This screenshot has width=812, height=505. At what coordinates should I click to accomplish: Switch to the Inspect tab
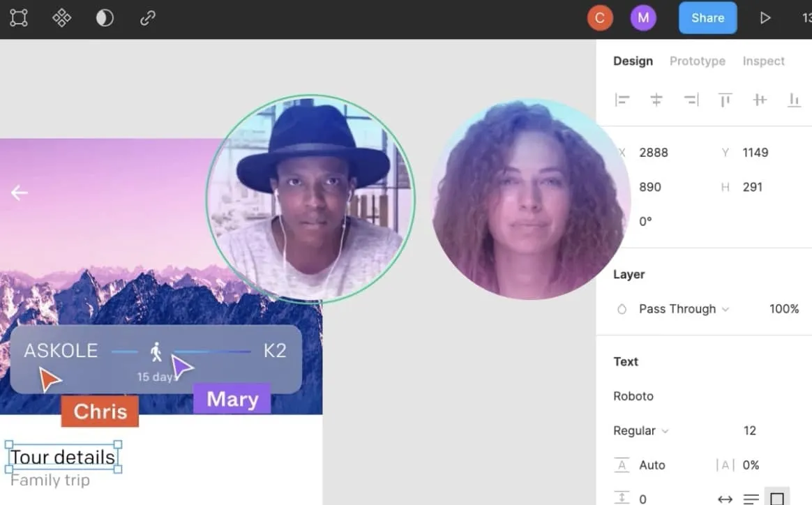click(763, 61)
